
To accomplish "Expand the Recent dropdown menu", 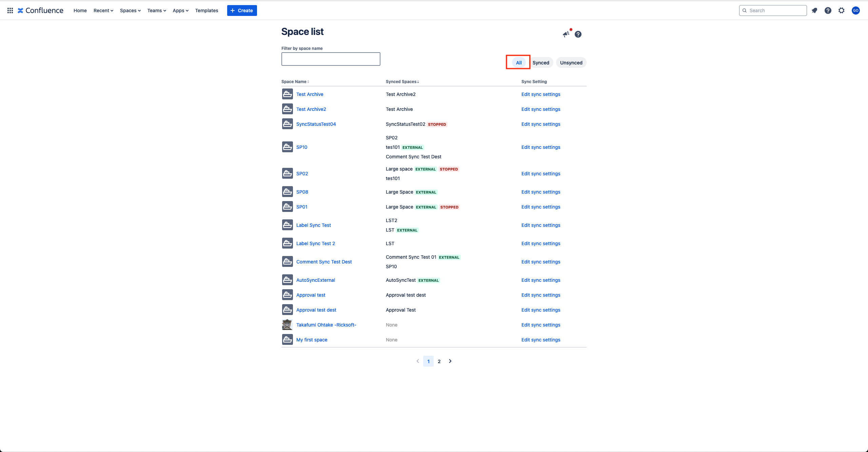I will coord(103,11).
